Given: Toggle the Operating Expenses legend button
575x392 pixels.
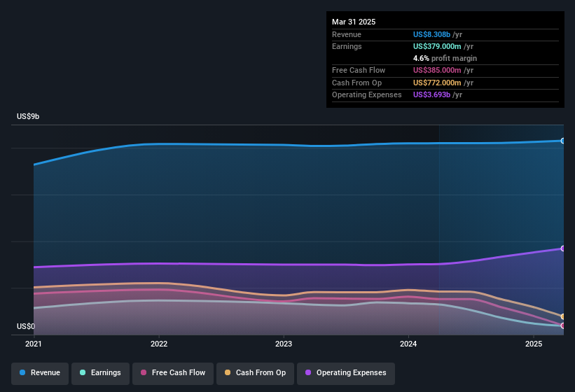Looking at the screenshot, I should (x=346, y=373).
